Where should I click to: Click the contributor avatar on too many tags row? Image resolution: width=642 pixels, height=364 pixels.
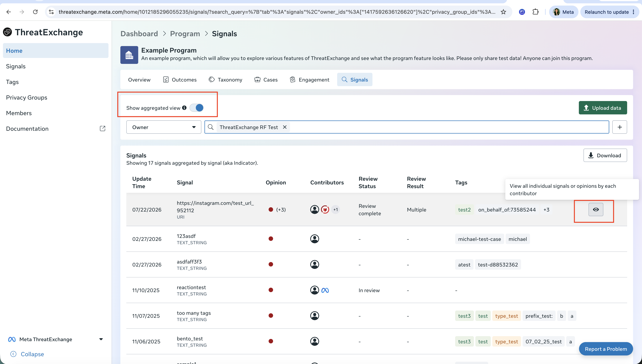click(314, 316)
